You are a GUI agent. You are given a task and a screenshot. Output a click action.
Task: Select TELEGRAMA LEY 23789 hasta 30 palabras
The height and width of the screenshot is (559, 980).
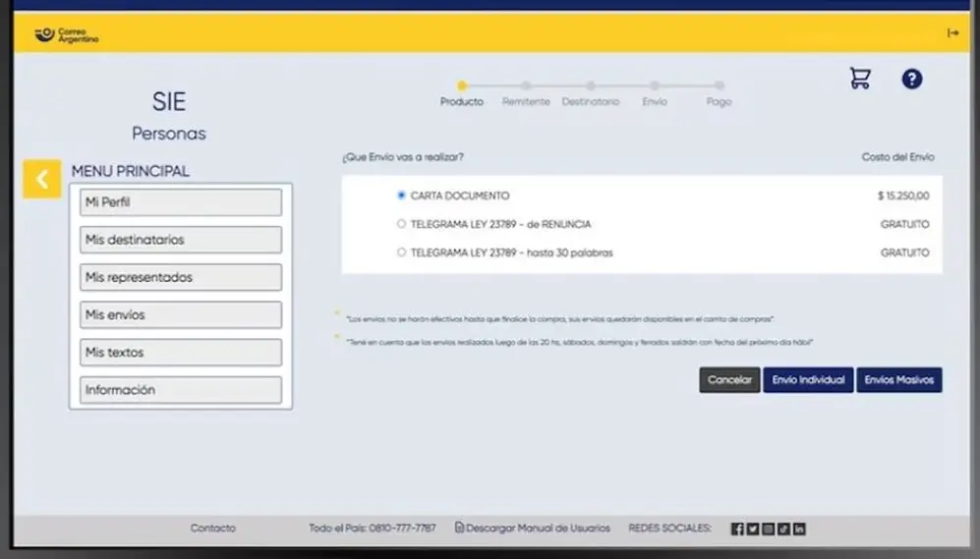pyautogui.click(x=401, y=252)
